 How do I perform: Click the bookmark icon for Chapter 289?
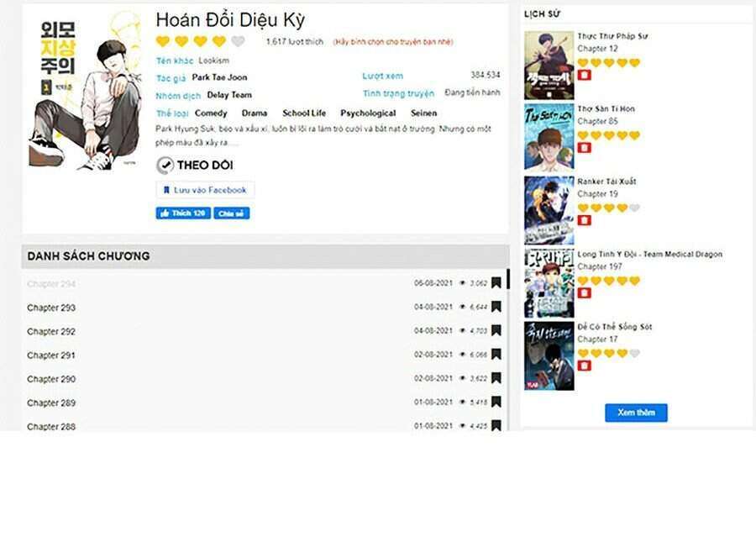click(x=496, y=402)
